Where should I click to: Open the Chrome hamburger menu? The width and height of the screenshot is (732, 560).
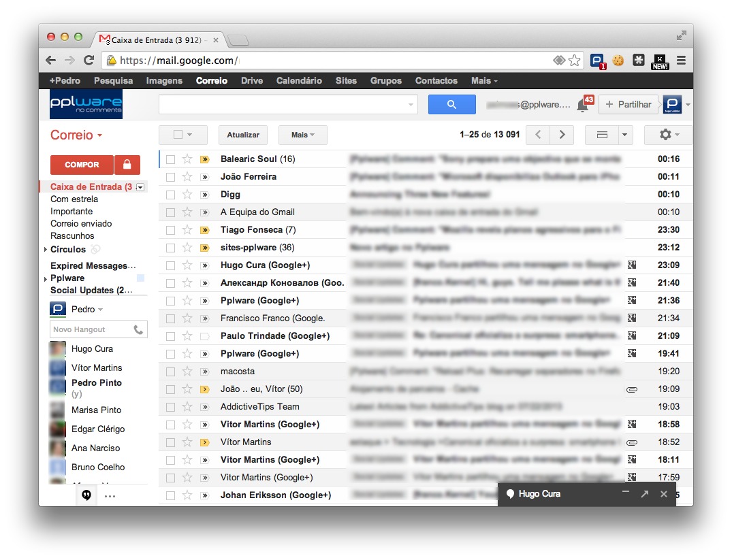coord(681,60)
